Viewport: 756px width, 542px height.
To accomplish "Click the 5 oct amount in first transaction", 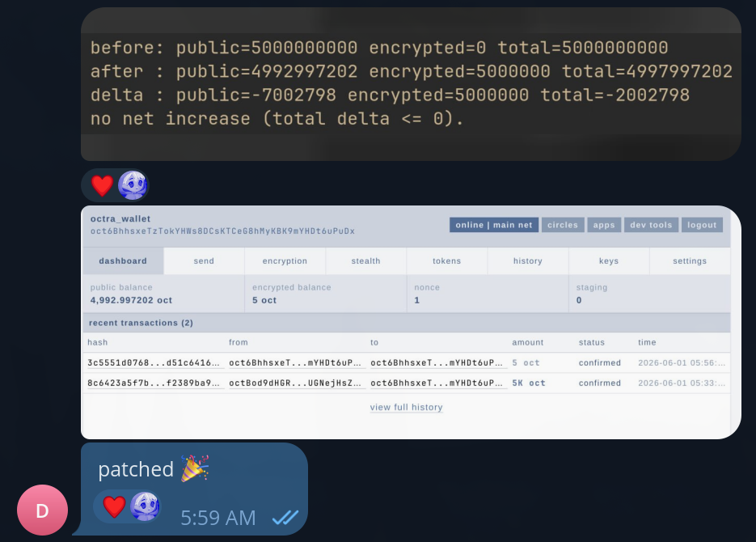I will (x=526, y=362).
